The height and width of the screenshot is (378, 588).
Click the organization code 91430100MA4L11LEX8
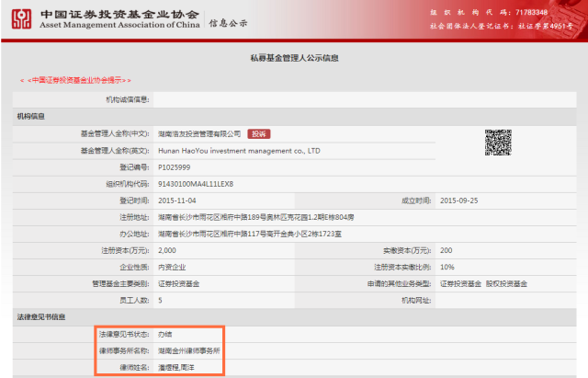click(196, 183)
